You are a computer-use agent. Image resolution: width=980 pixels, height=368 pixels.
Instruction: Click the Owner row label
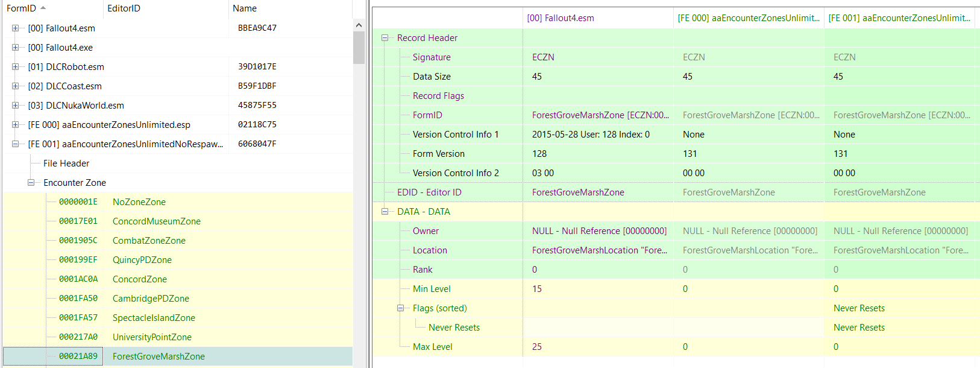coord(426,231)
